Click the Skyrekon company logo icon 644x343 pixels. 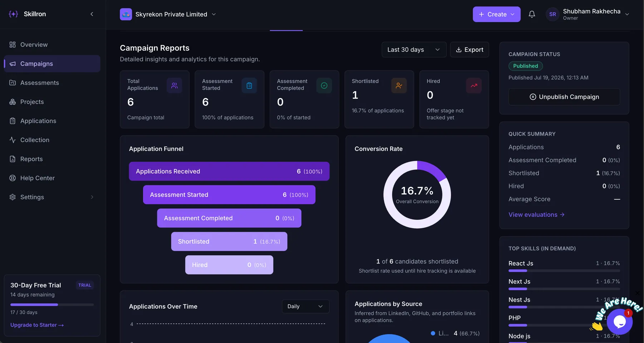pos(126,14)
